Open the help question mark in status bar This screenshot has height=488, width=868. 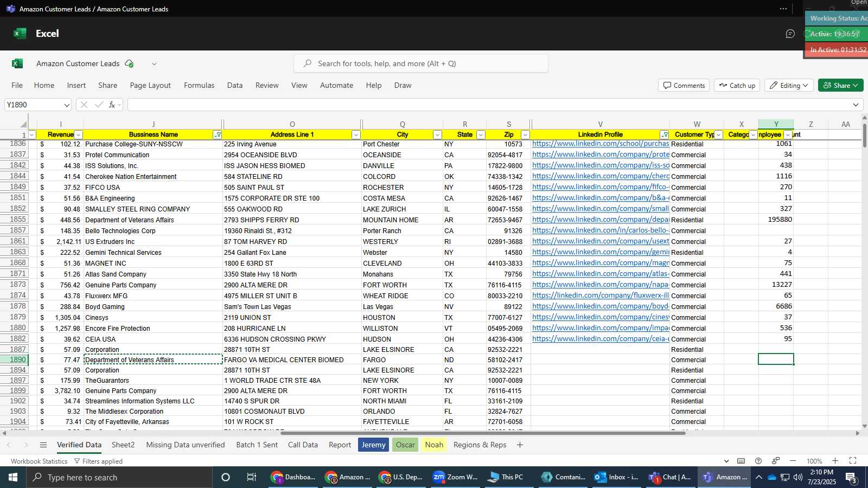click(758, 461)
